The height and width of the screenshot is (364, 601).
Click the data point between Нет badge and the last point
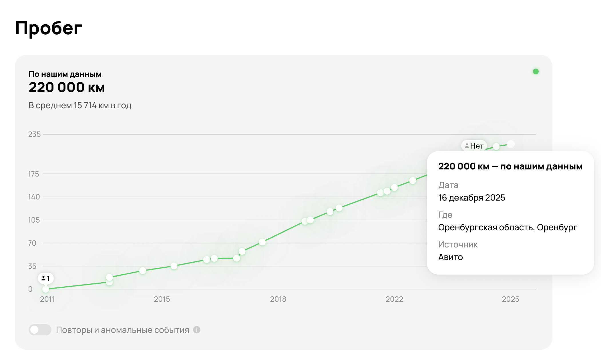[x=496, y=147]
